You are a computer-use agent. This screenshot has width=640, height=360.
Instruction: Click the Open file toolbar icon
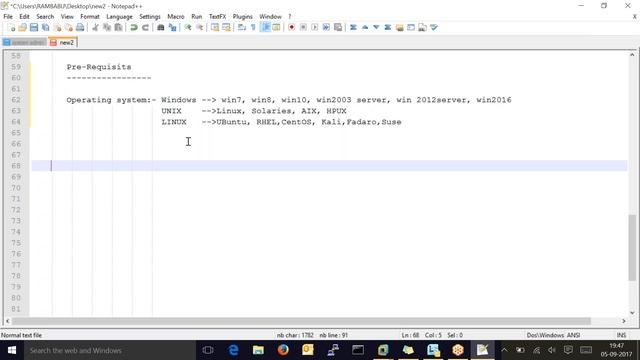22,27
